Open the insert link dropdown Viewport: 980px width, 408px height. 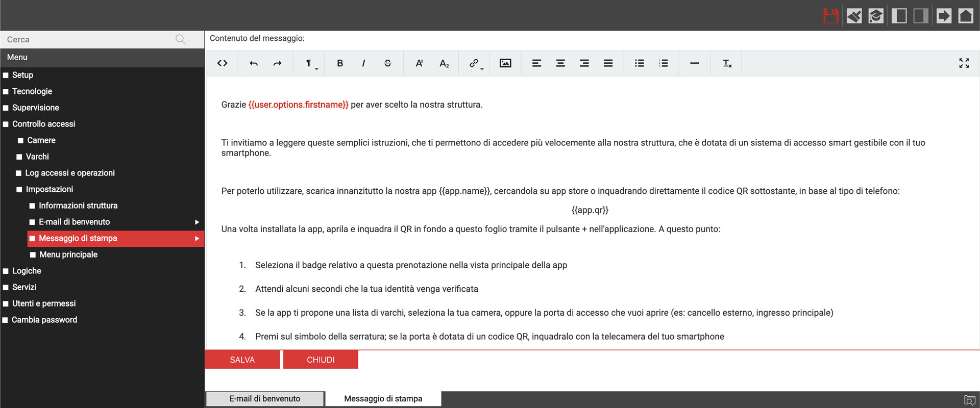[x=475, y=63]
